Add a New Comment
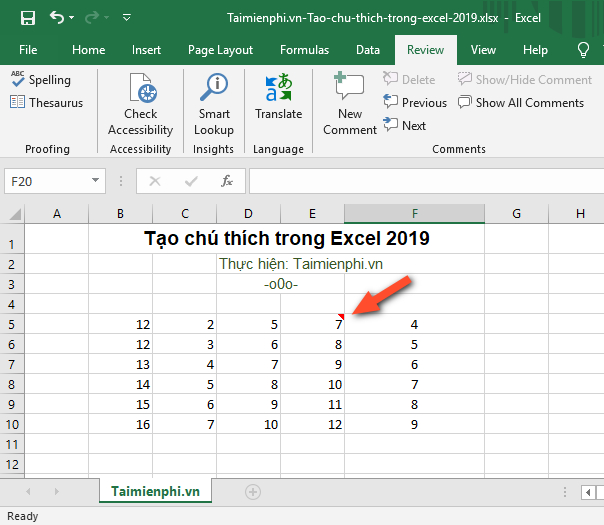Image resolution: width=604 pixels, height=525 pixels. (350, 104)
